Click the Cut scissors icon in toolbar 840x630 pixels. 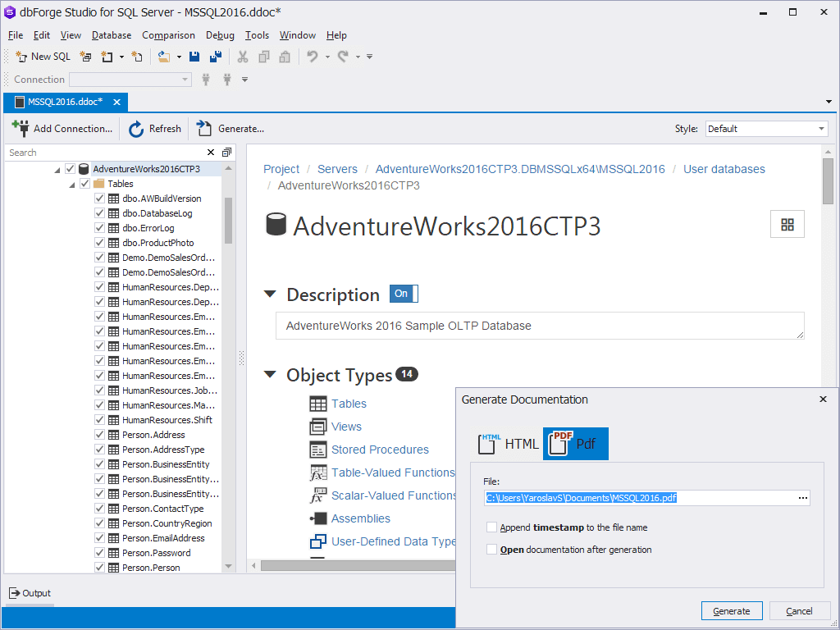click(243, 56)
